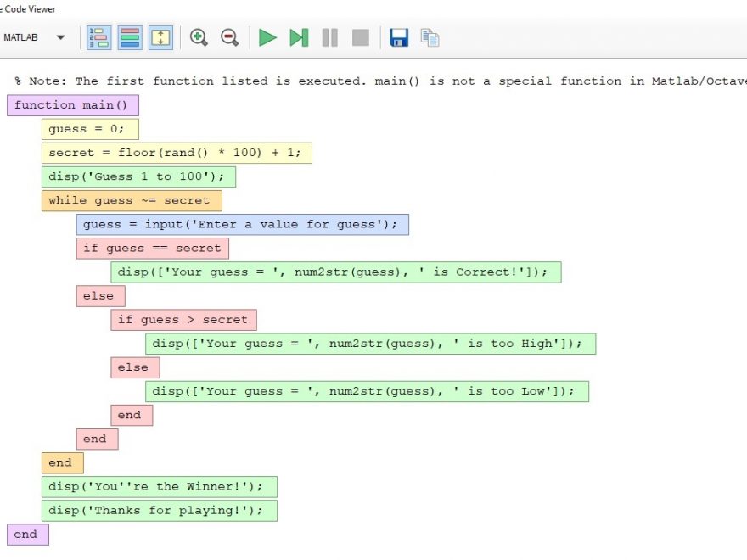
Task: Select the 'function main()' block
Action: tap(72, 105)
